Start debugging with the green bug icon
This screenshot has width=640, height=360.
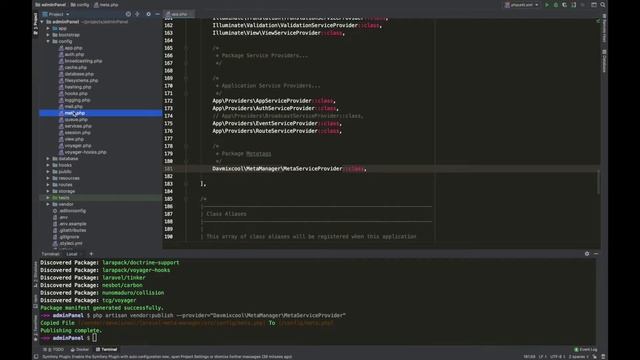point(556,5)
